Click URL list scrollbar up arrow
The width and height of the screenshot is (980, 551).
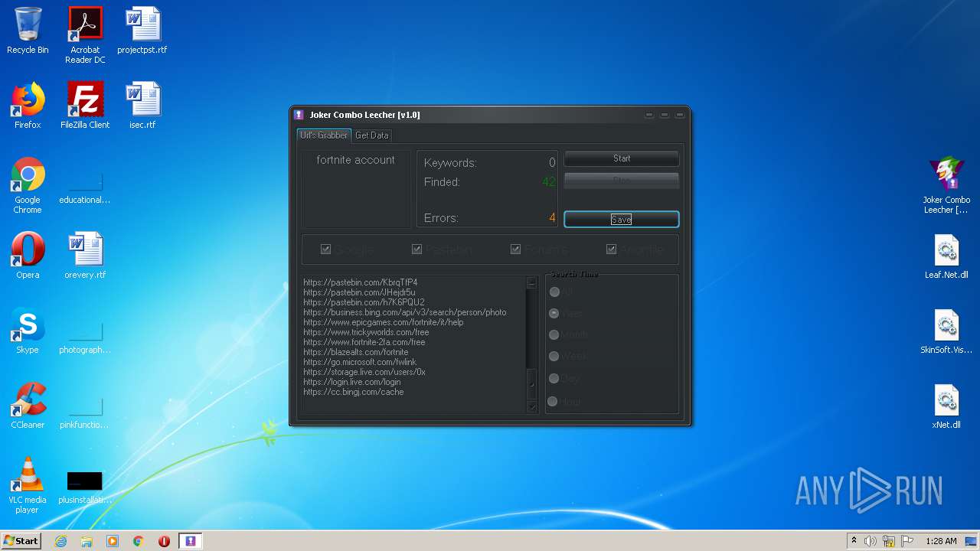(532, 282)
